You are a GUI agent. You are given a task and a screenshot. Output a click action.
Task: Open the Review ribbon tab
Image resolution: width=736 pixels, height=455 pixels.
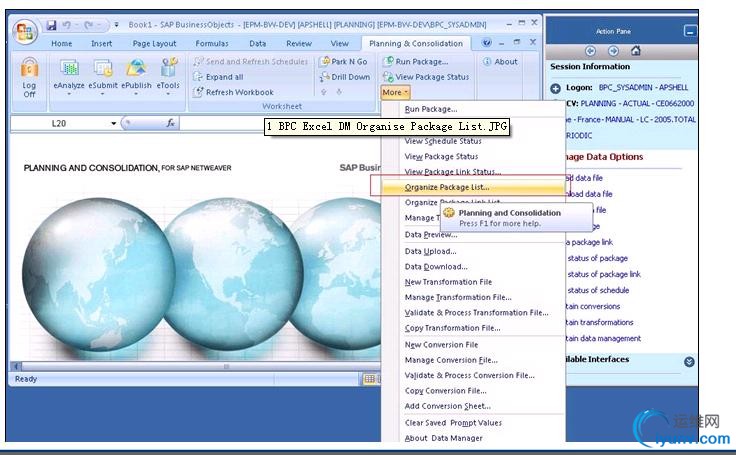[299, 44]
